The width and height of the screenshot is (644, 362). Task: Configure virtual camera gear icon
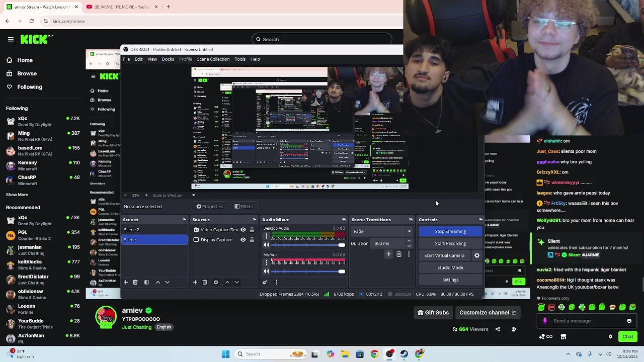477,255
